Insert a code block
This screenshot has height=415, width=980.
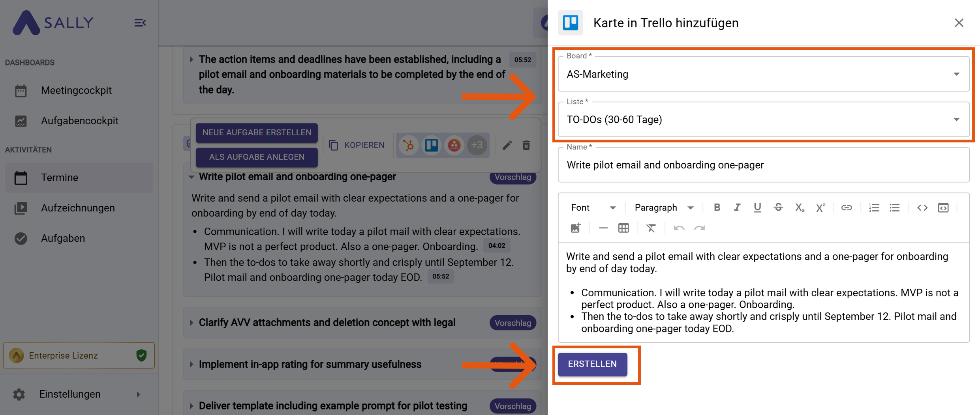coord(943,207)
